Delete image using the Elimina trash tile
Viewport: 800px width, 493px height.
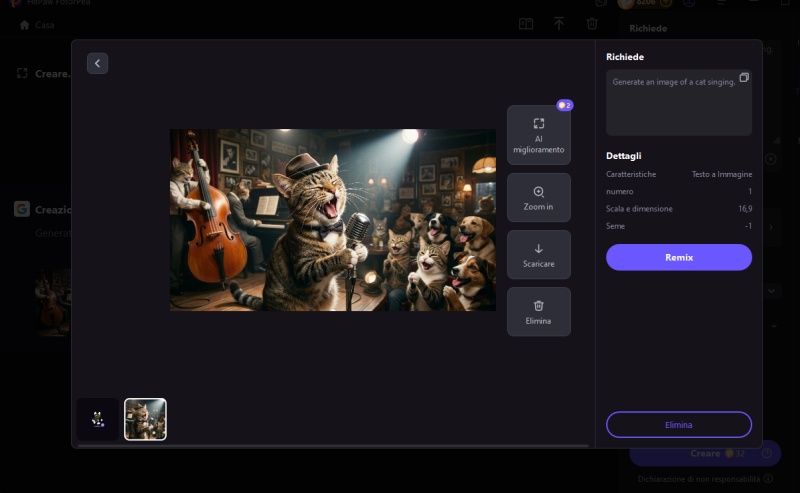[x=538, y=312]
